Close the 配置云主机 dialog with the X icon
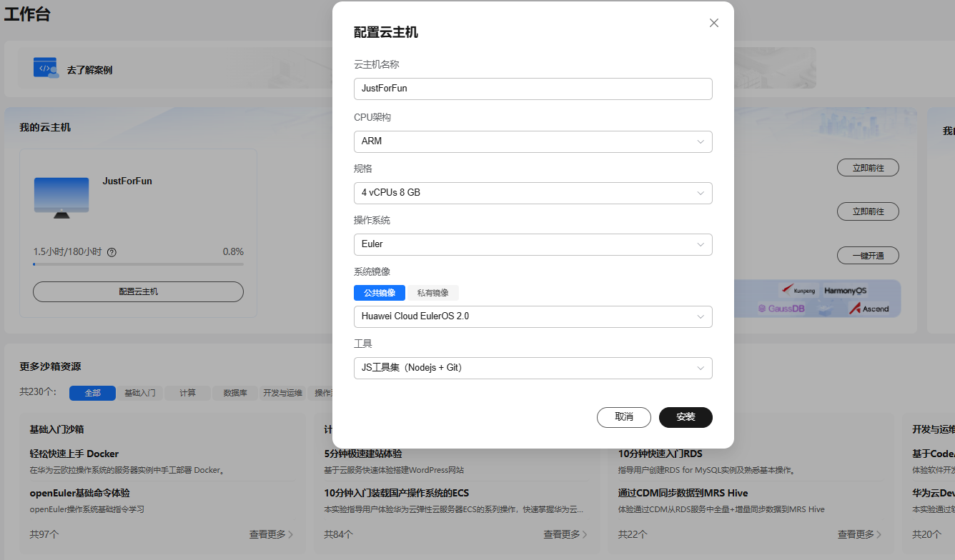The image size is (955, 560). (713, 23)
